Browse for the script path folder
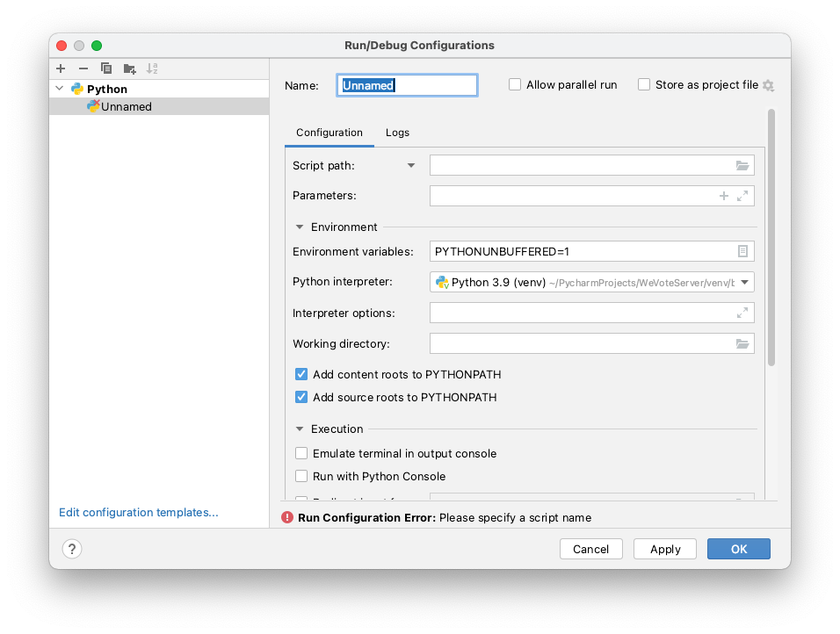Image resolution: width=840 pixels, height=634 pixels. [x=742, y=165]
